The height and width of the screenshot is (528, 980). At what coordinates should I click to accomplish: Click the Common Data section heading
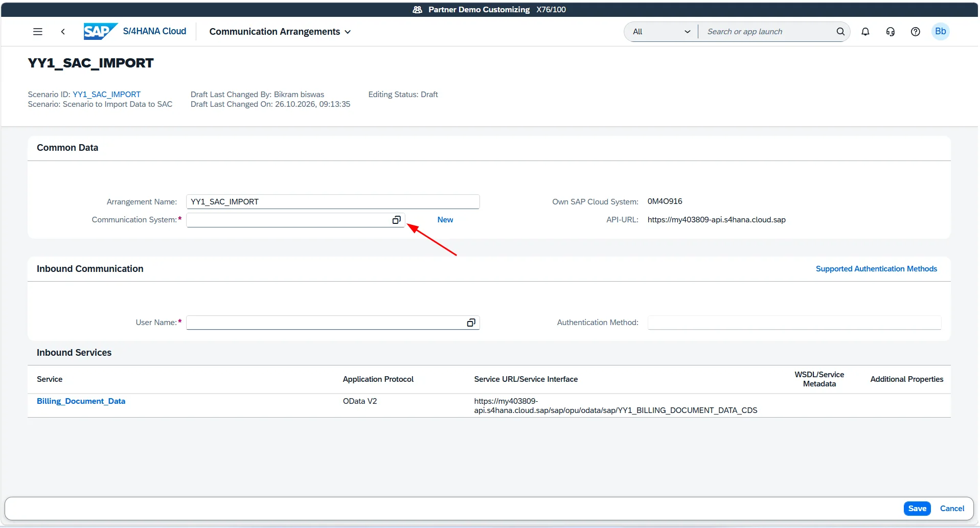pyautogui.click(x=67, y=148)
